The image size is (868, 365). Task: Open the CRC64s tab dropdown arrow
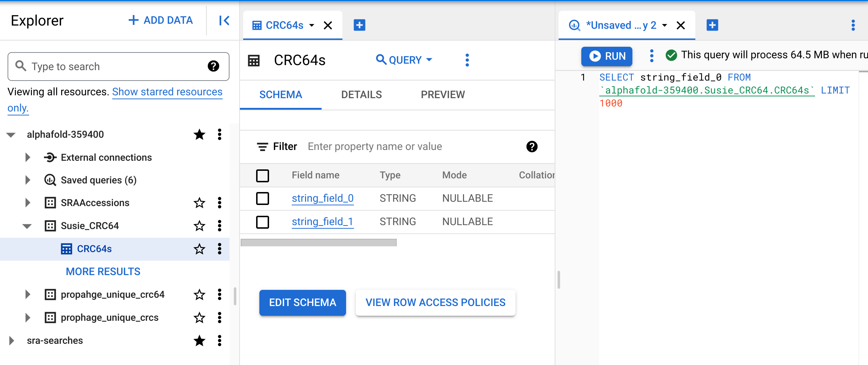point(312,26)
